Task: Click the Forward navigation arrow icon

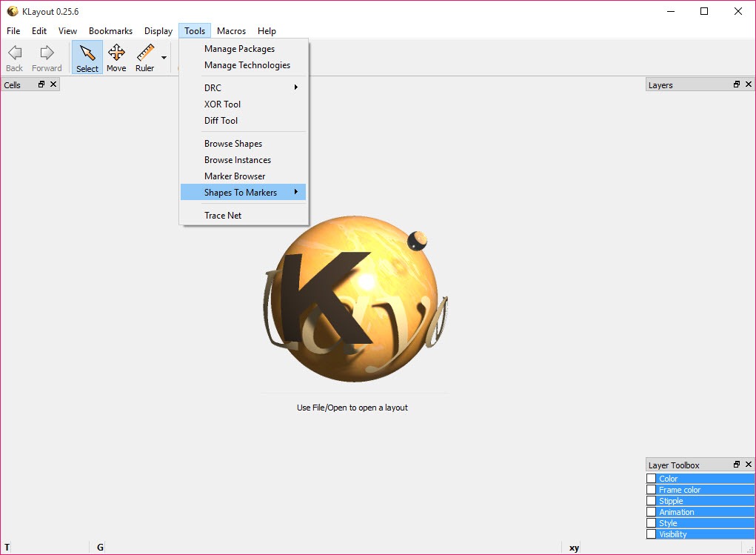Action: [47, 52]
